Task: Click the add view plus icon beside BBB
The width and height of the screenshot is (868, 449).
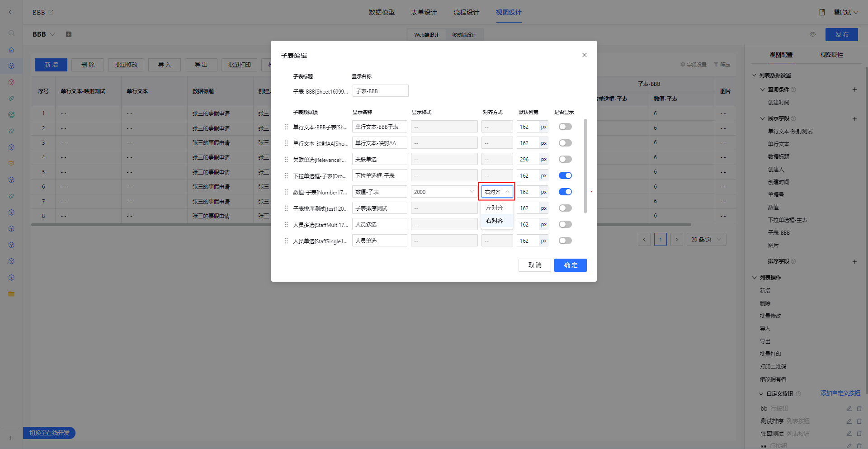Action: click(69, 34)
